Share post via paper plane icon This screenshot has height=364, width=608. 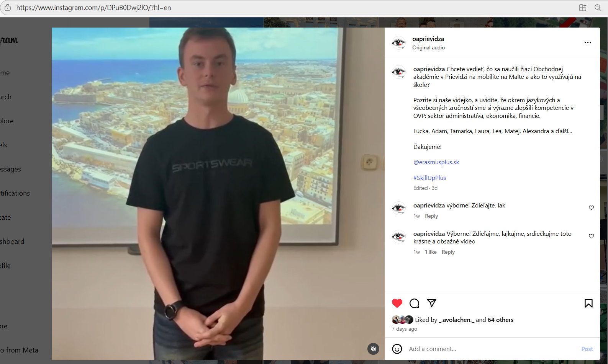(431, 303)
